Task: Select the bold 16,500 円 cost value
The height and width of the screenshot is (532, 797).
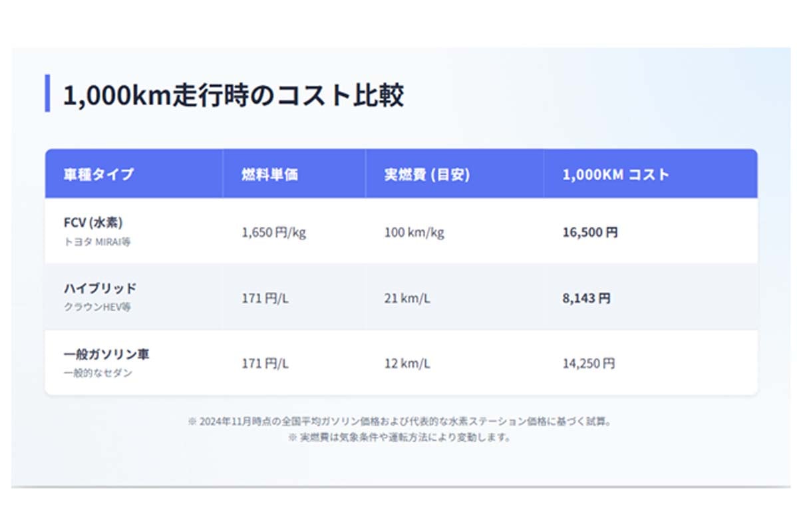Action: pyautogui.click(x=589, y=232)
